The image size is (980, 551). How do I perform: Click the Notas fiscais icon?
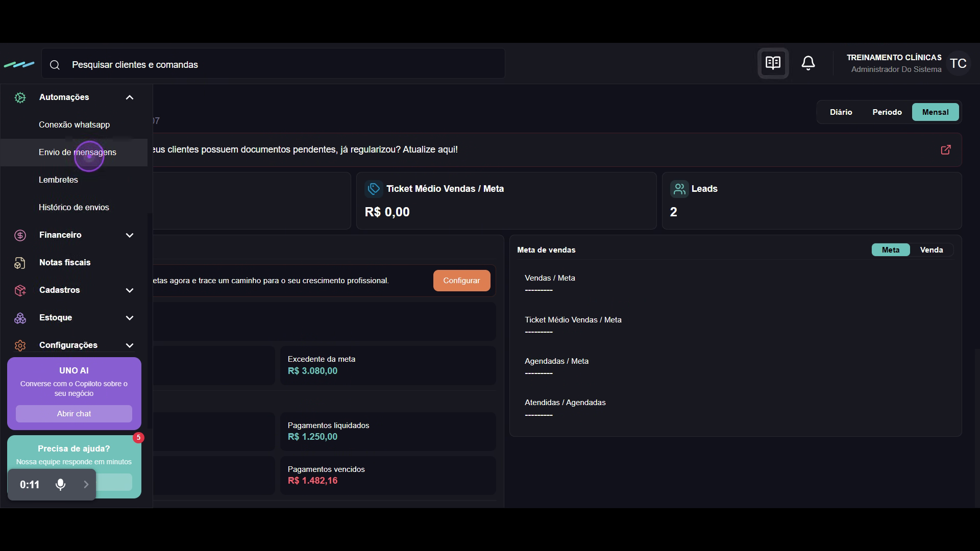click(20, 263)
